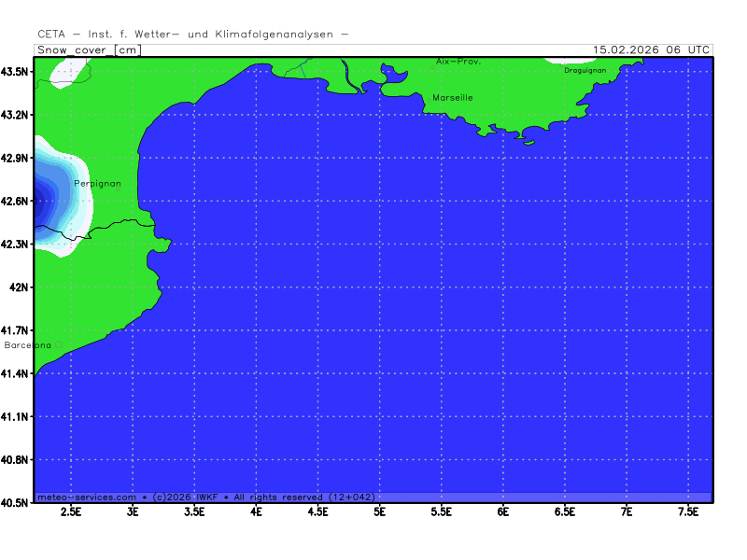The height and width of the screenshot is (560, 747).
Task: Select the 42N latitude axis label
Action: coord(20,287)
